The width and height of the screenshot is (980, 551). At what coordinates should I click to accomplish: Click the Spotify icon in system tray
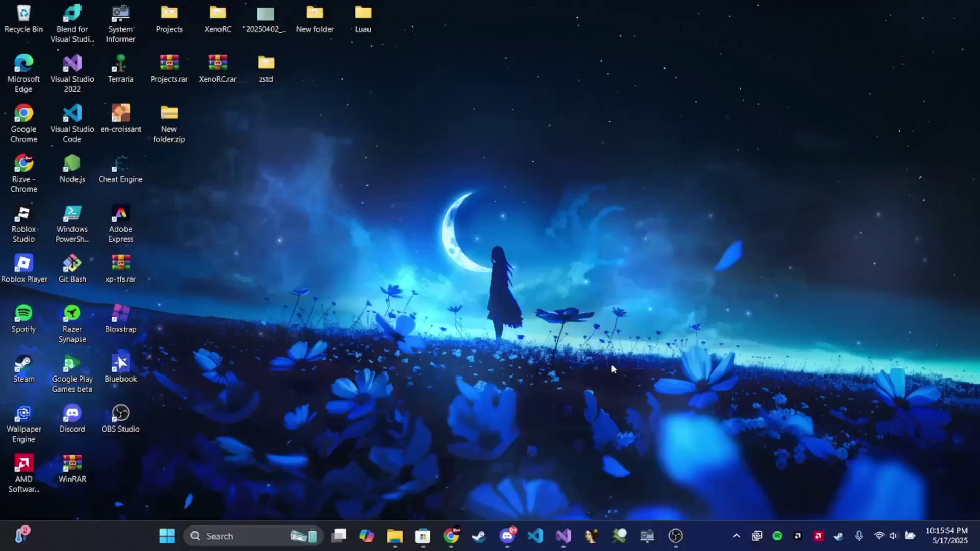coord(777,536)
